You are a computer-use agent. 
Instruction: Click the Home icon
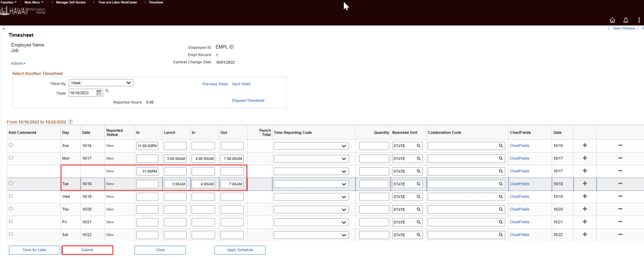[612, 20]
